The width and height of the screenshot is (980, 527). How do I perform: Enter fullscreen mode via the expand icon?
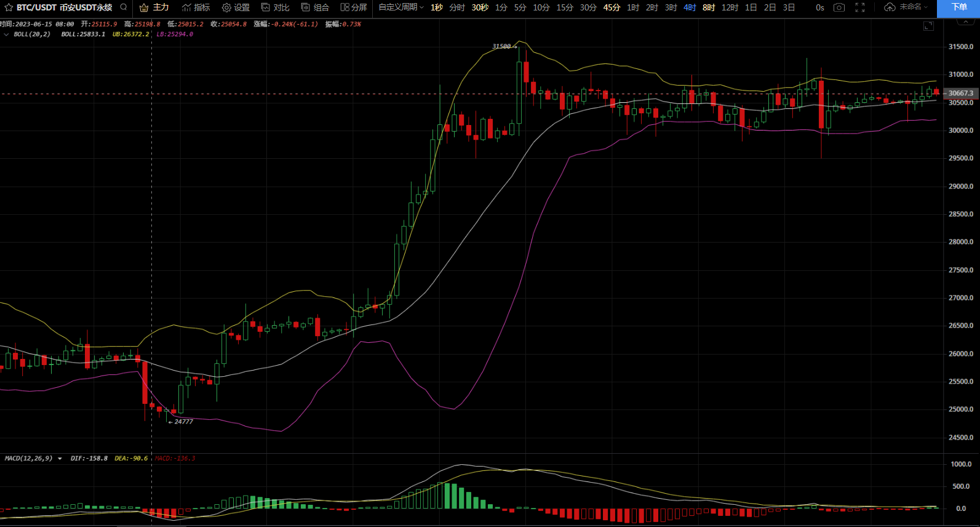(860, 7)
